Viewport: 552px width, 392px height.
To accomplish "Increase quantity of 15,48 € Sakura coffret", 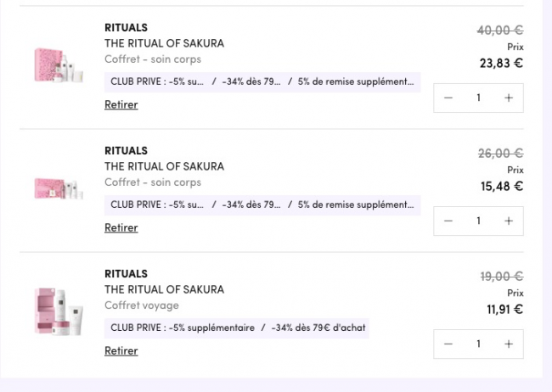I will 508,221.
